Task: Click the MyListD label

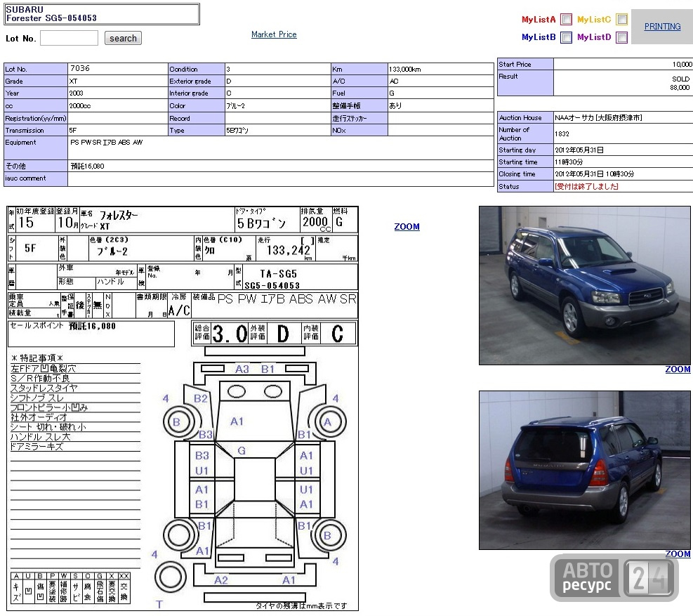Action: pyautogui.click(x=594, y=37)
